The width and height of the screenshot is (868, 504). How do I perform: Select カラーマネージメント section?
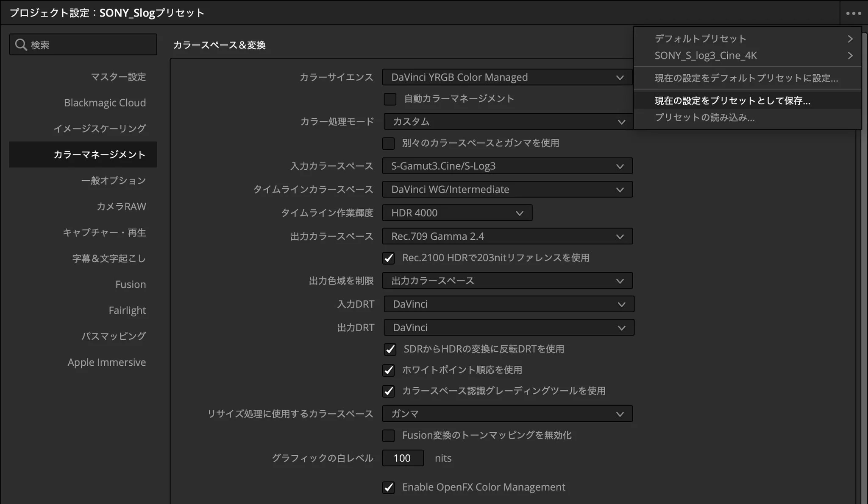point(83,154)
